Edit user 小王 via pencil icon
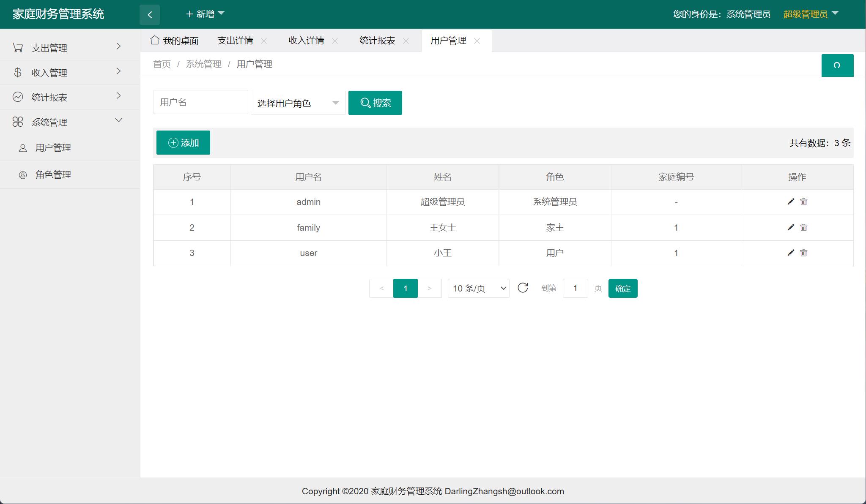 click(790, 253)
